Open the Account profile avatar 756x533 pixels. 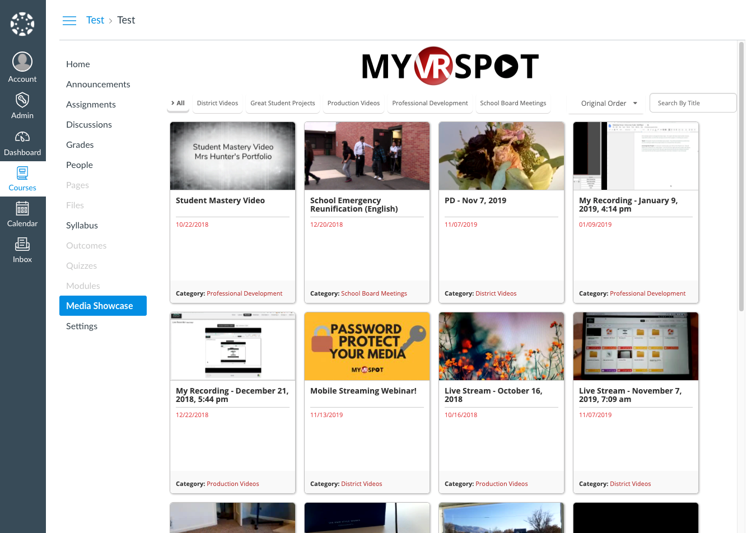[x=22, y=62]
